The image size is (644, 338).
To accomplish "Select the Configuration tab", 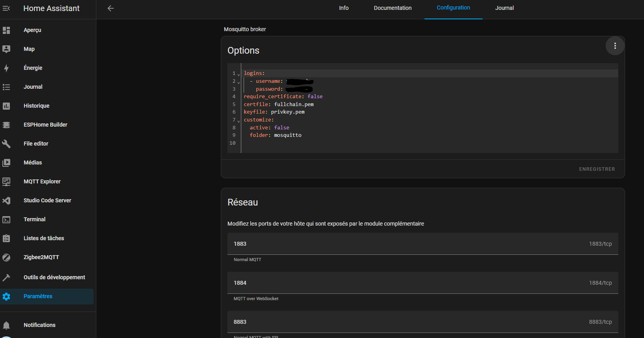I will [x=453, y=8].
